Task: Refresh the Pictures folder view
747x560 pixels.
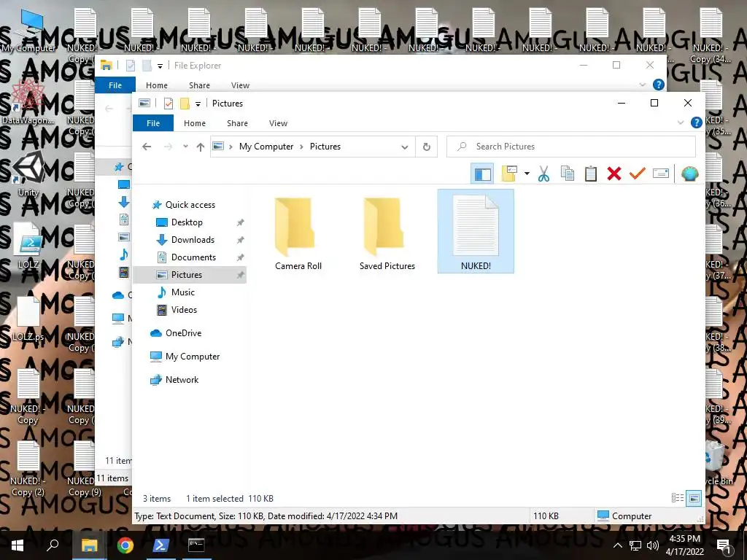Action: (x=426, y=147)
